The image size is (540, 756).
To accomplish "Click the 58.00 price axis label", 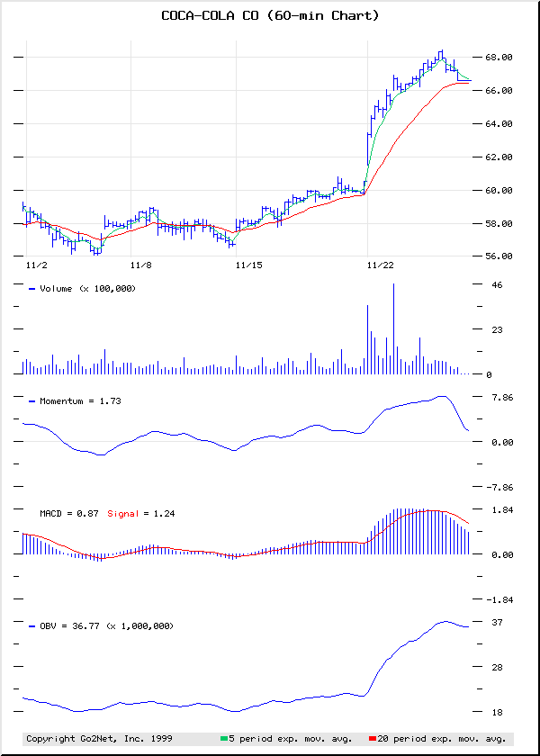I will tap(499, 224).
